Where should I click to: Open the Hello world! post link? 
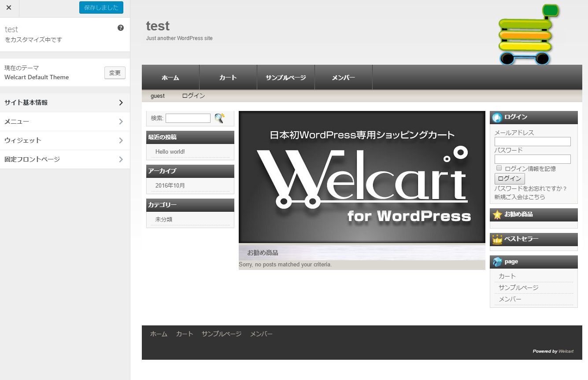[170, 151]
